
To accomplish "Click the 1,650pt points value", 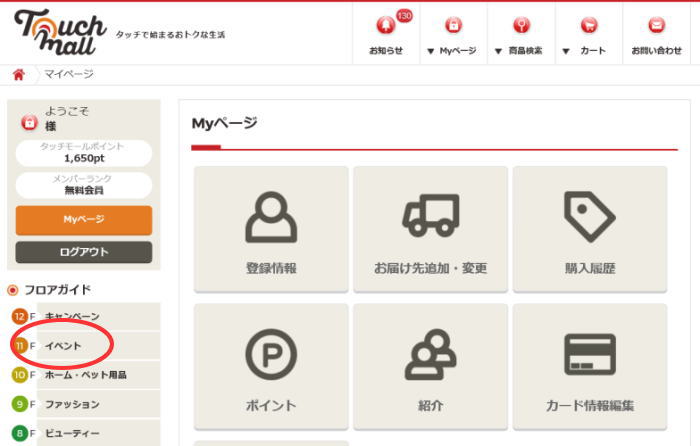I will click(84, 158).
